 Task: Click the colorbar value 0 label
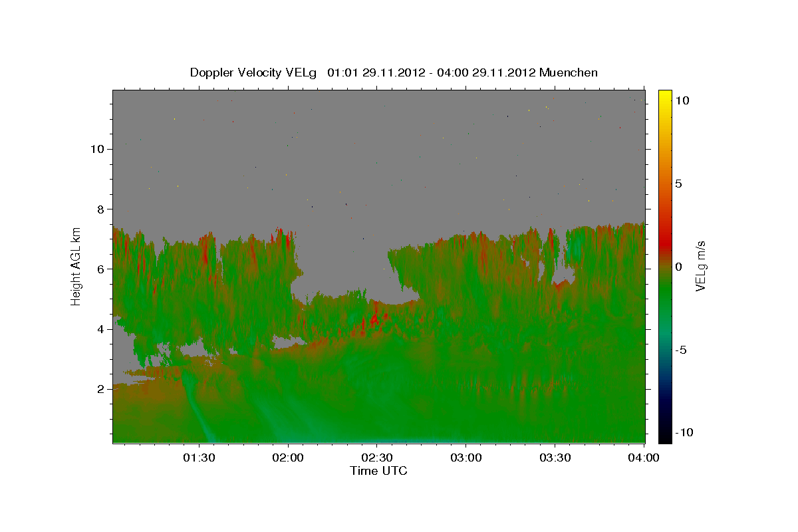point(678,267)
